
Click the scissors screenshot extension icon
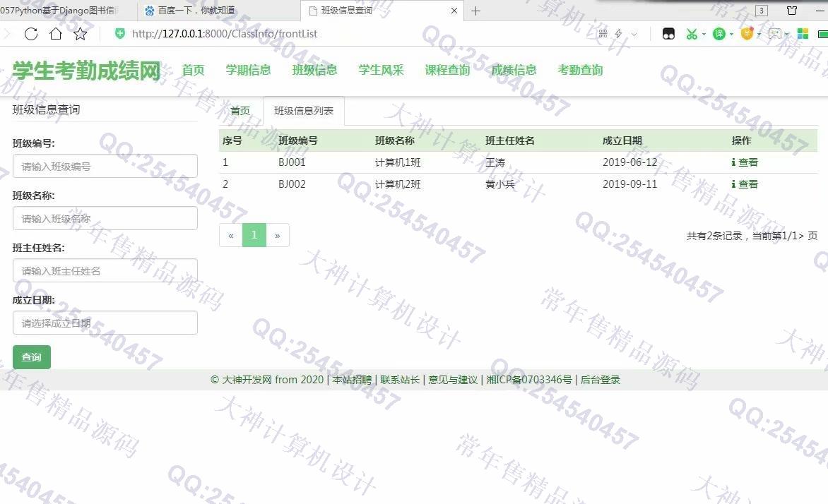[691, 34]
